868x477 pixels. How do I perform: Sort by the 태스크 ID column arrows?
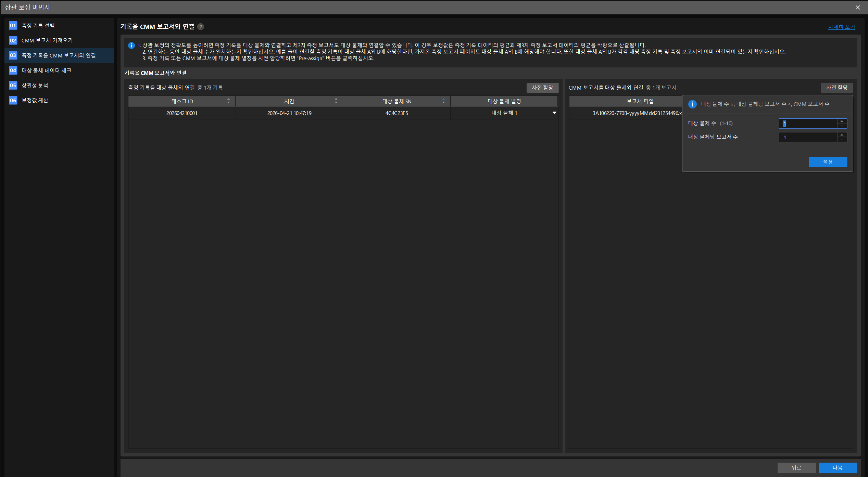coord(229,101)
